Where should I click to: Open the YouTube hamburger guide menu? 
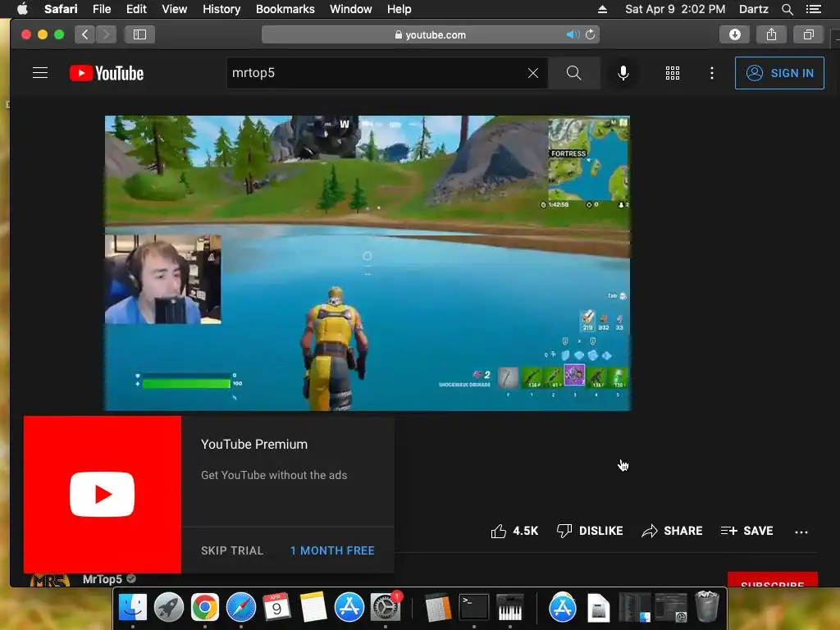pos(40,73)
